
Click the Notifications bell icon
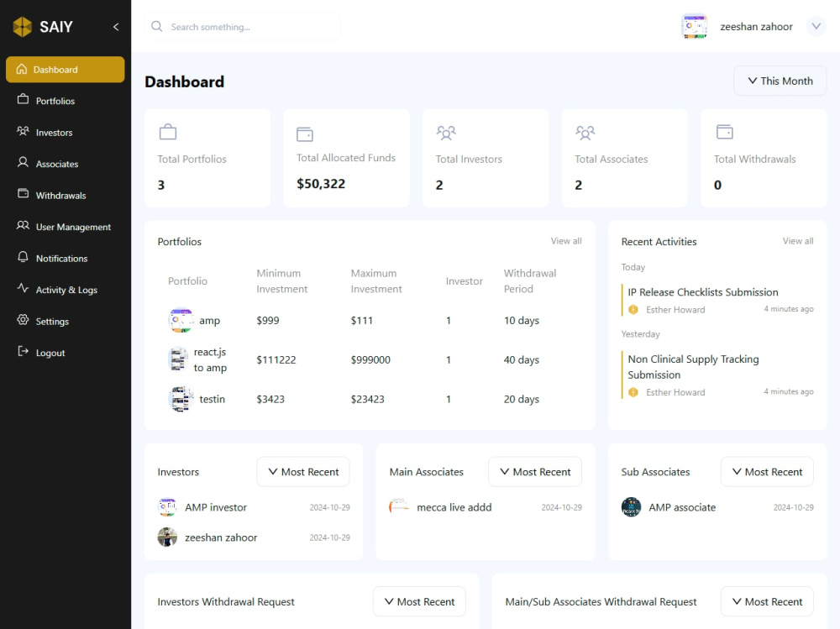[23, 257]
